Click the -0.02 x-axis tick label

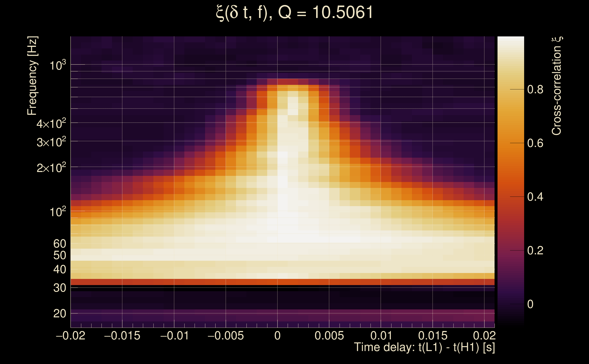pyautogui.click(x=71, y=336)
